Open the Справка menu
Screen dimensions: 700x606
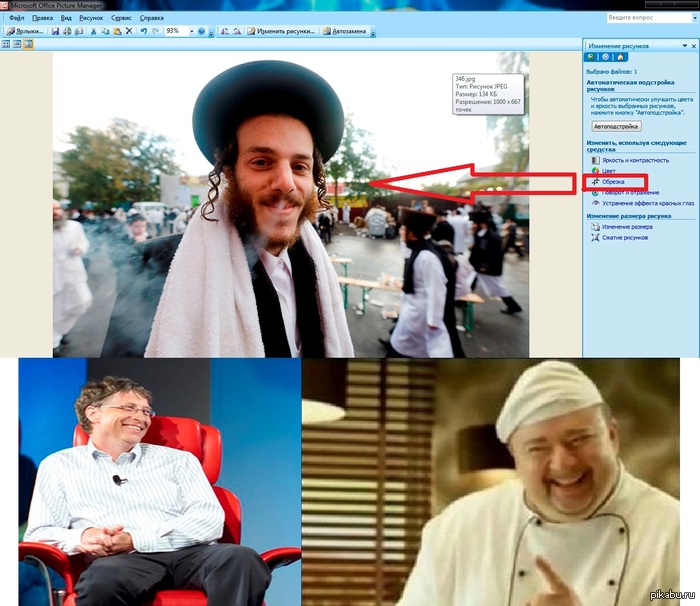pyautogui.click(x=151, y=18)
